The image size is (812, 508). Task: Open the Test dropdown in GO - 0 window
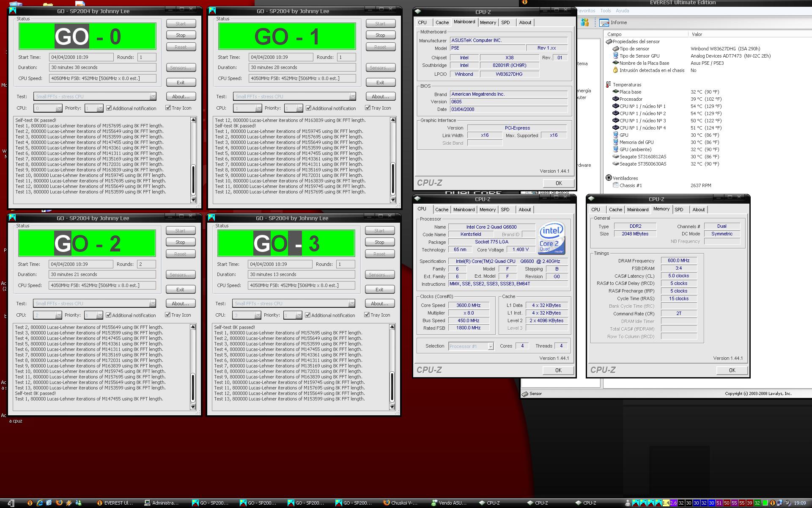point(153,97)
